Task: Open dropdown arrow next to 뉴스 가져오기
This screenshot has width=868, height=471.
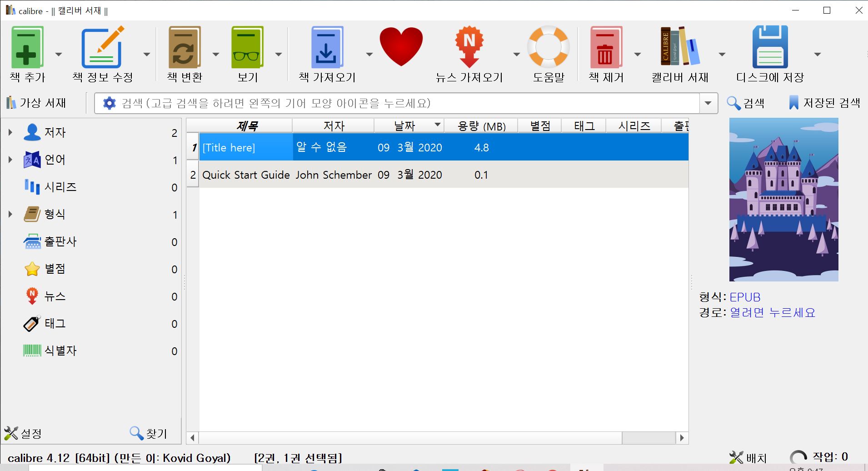Action: point(516,54)
